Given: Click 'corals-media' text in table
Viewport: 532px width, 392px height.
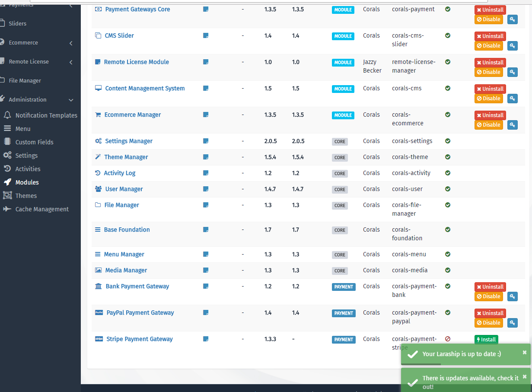Looking at the screenshot, I should pos(410,270).
